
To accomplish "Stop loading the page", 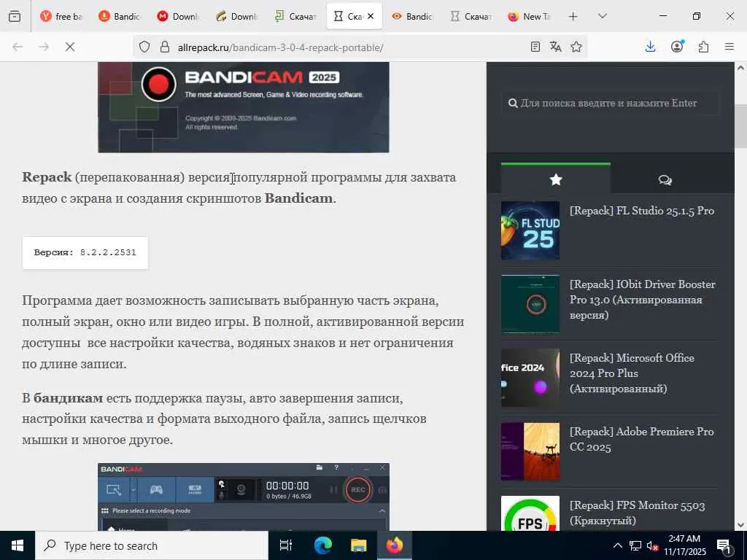I will pos(70,47).
